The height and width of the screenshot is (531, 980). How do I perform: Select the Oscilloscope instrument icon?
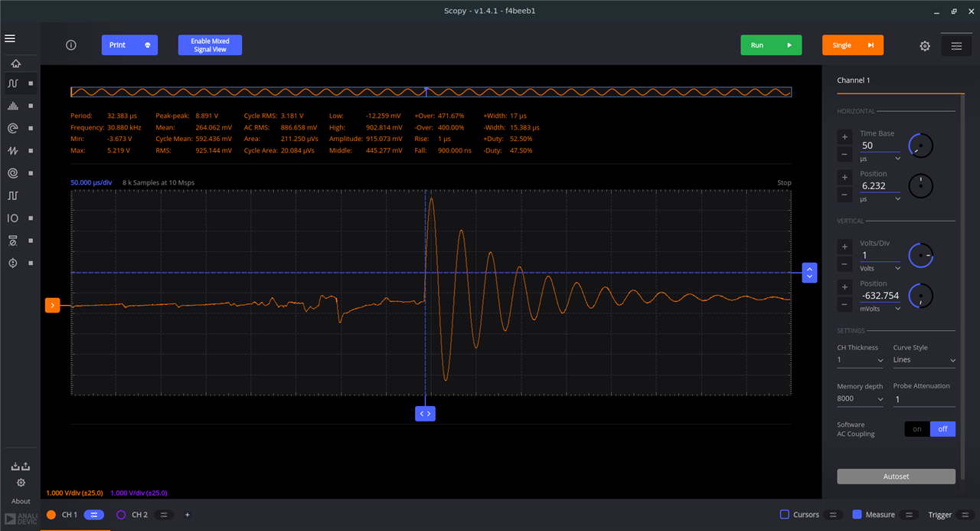(x=13, y=84)
